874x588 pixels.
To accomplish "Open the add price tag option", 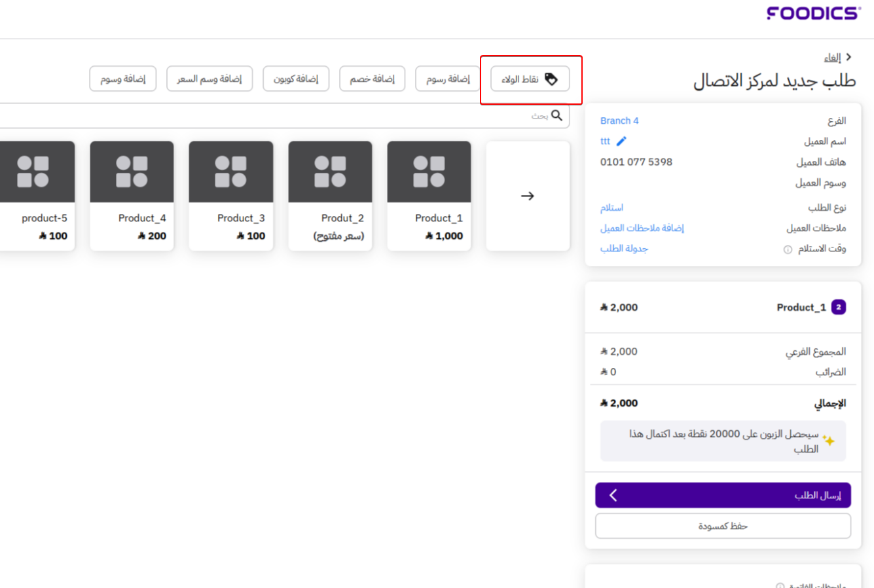I will tap(209, 79).
